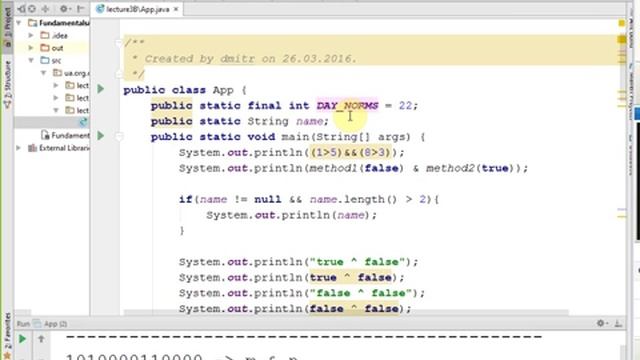Open the Project side tab

(x=7, y=28)
